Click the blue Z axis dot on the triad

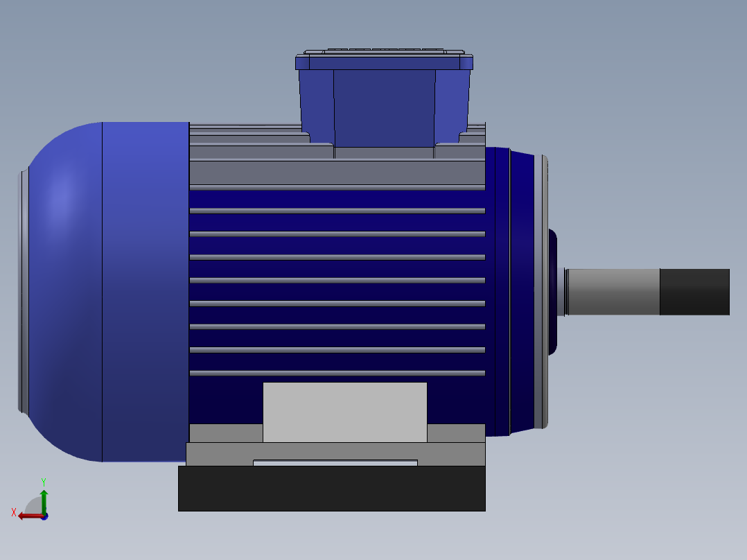(45, 516)
